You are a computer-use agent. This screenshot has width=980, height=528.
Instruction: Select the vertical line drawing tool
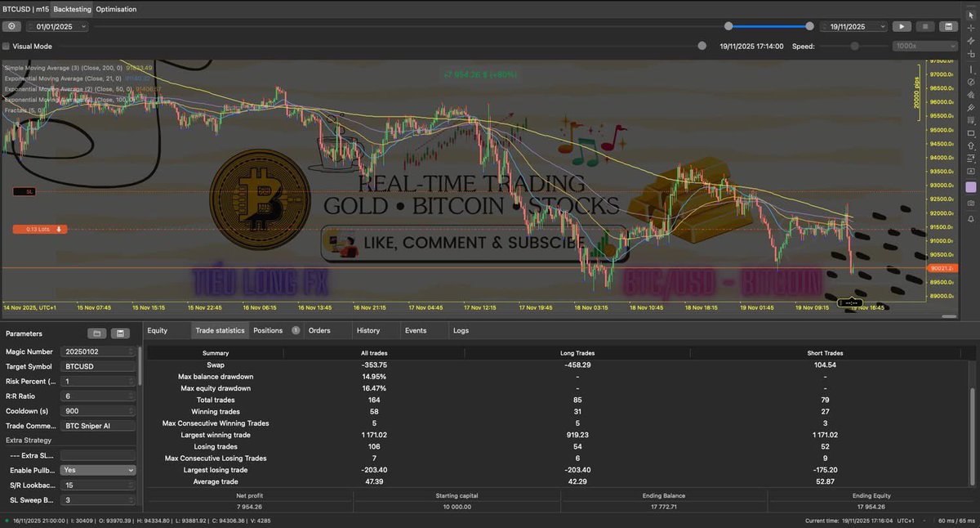click(x=970, y=68)
